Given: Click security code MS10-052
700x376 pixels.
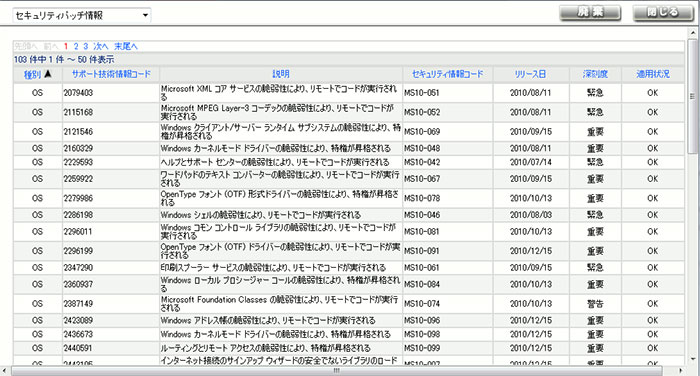Looking at the screenshot, I should [422, 112].
